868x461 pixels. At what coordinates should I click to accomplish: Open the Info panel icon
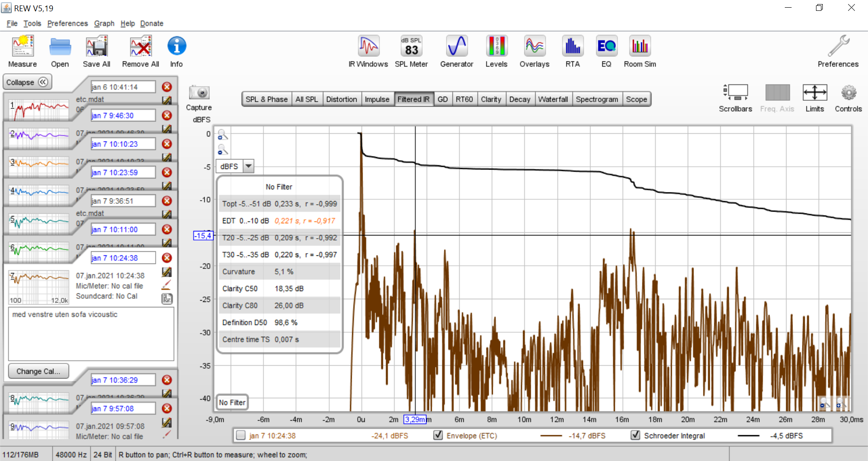pyautogui.click(x=177, y=46)
